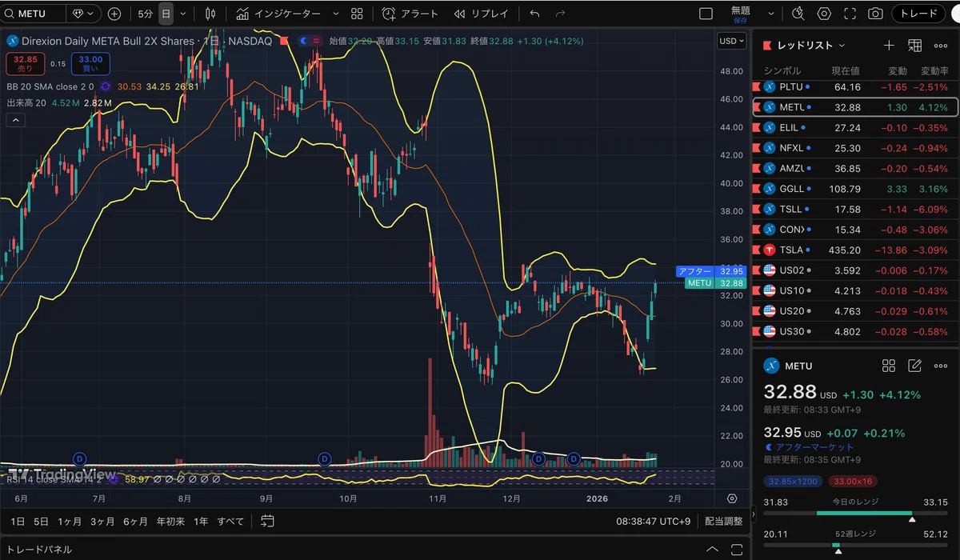The width and height of the screenshot is (960, 560).
Task: Add a symbol to the watchlist with plus icon
Action: pyautogui.click(x=889, y=46)
